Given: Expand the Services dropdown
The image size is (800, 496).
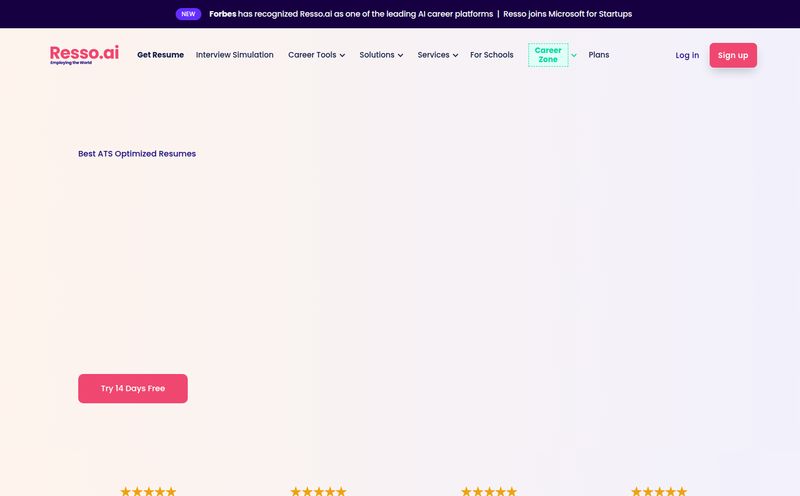Looking at the screenshot, I should 438,55.
